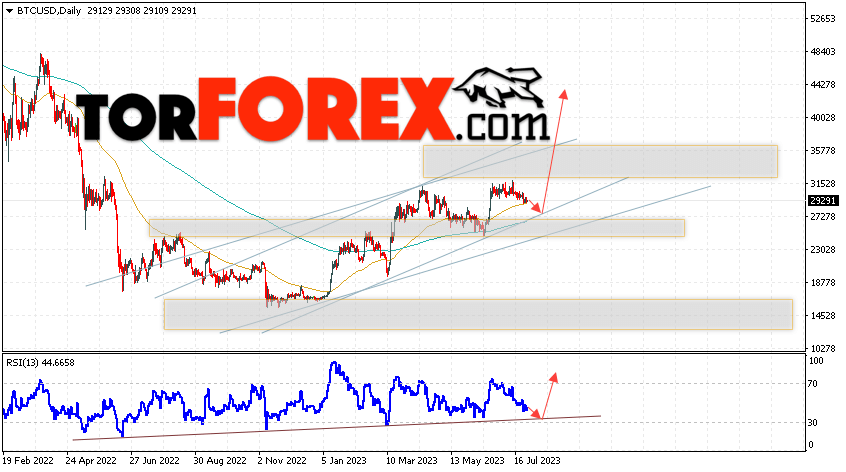Click the 27 Jun 2022 date label

[x=154, y=461]
